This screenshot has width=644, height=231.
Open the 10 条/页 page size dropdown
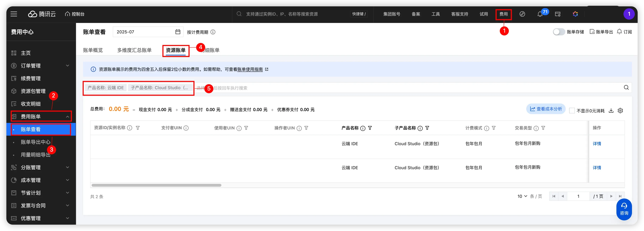tap(522, 196)
